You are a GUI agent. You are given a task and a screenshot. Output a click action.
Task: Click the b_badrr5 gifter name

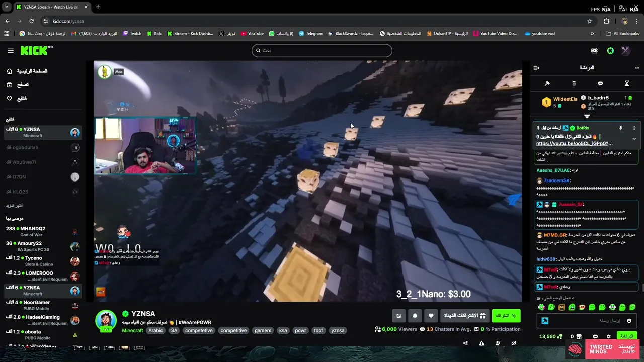click(598, 98)
